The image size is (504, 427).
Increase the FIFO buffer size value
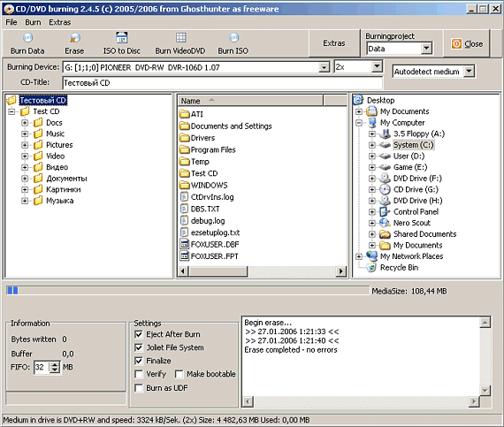56,364
